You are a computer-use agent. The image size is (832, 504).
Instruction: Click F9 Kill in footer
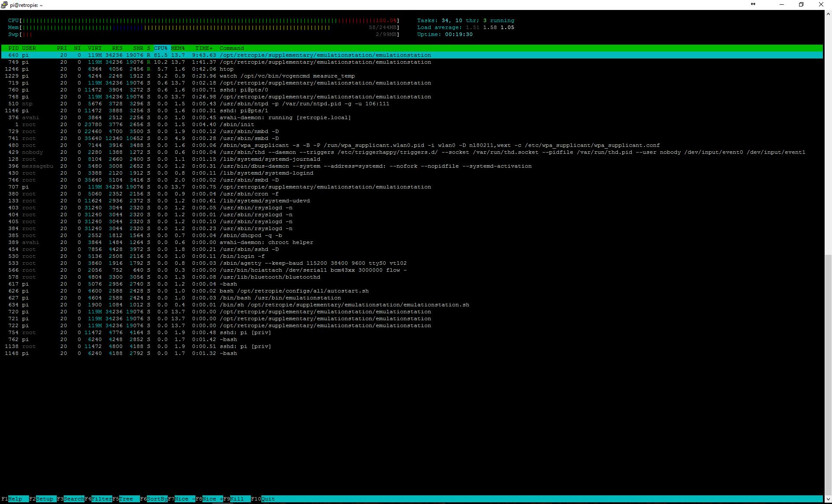tap(237, 499)
